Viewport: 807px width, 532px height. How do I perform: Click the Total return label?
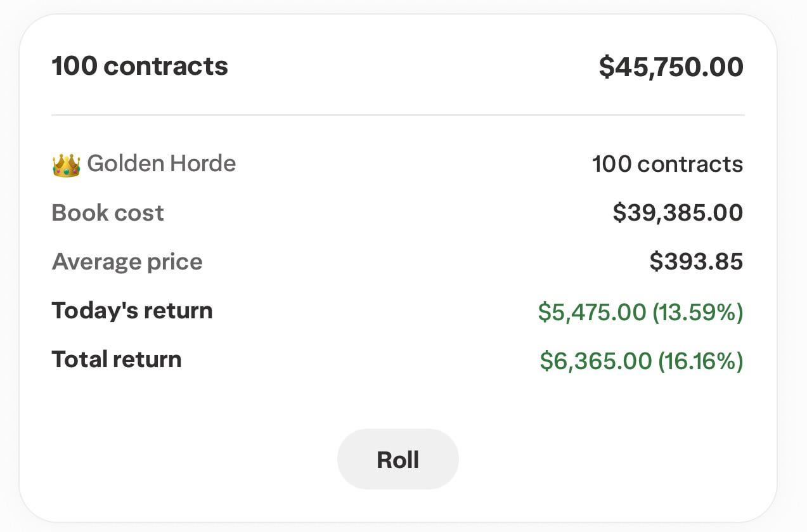click(117, 360)
